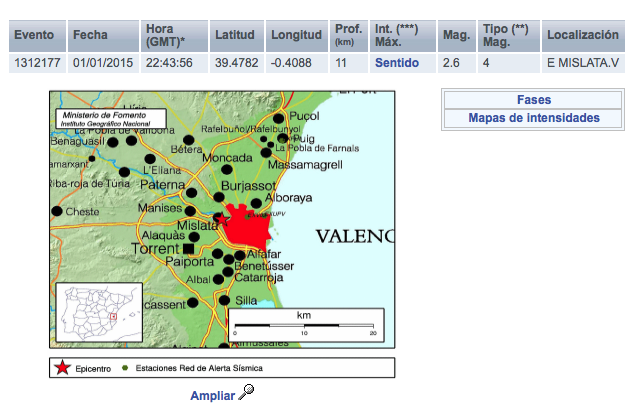Click the Torrent square marker on map
The image size is (635, 413).
click(188, 249)
